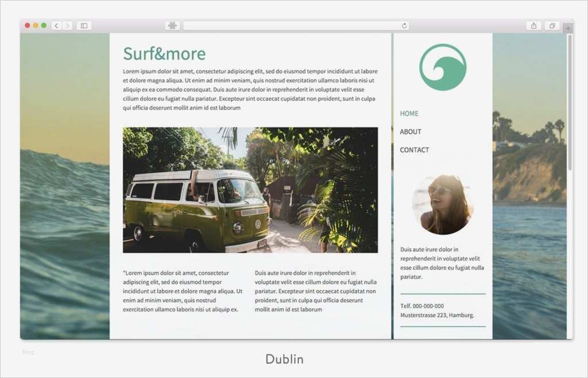Close the window with red button
588x378 pixels.
(x=28, y=25)
